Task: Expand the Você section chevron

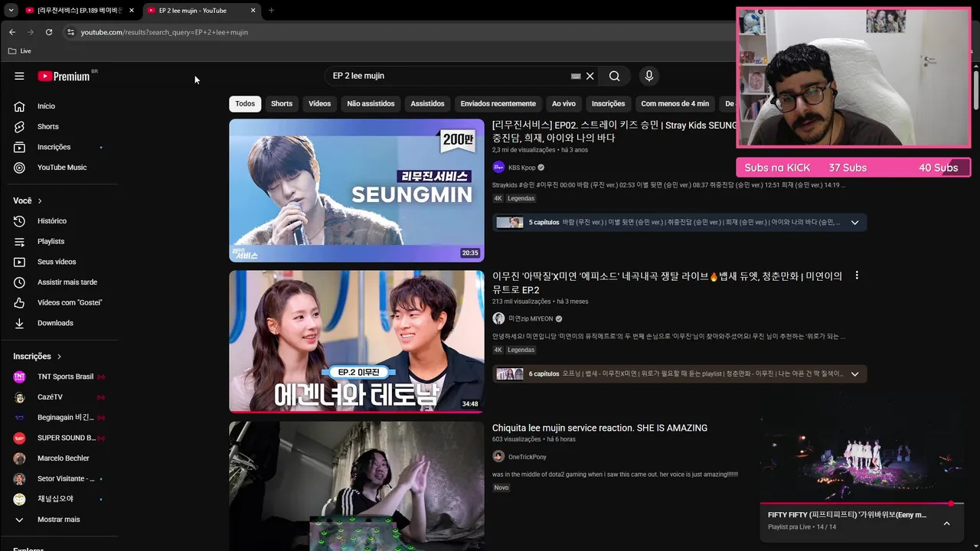Action: [40, 201]
